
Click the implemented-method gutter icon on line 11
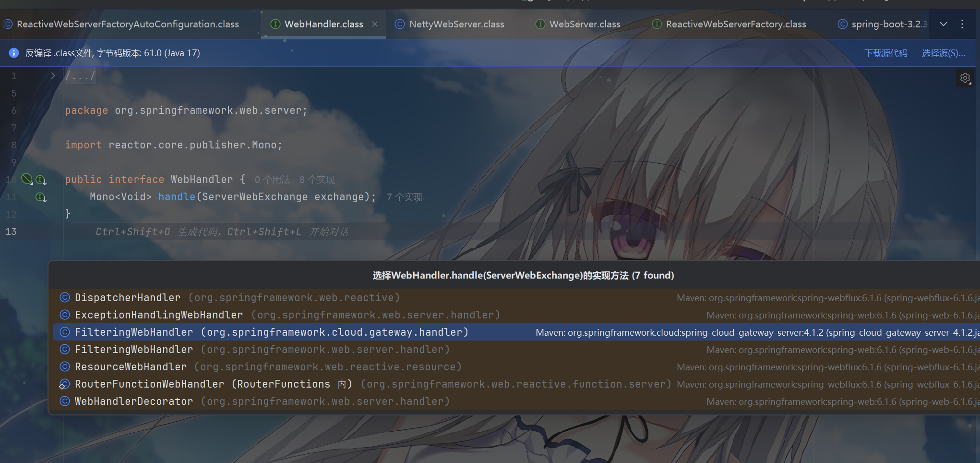pyautogui.click(x=41, y=197)
